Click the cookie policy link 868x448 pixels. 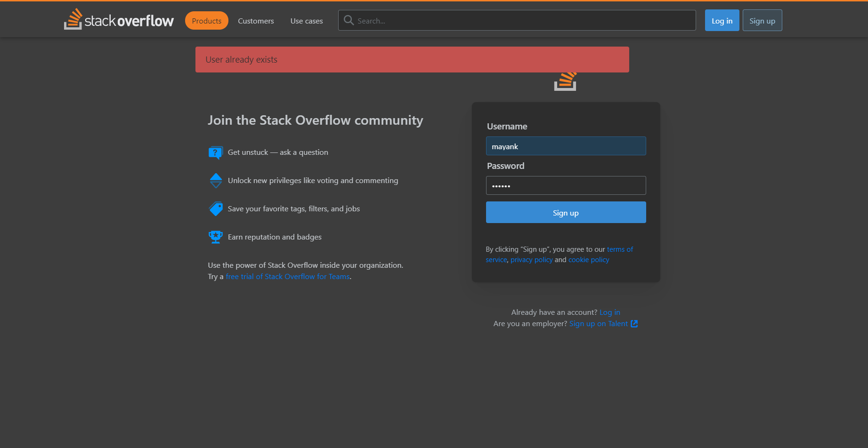click(588, 259)
